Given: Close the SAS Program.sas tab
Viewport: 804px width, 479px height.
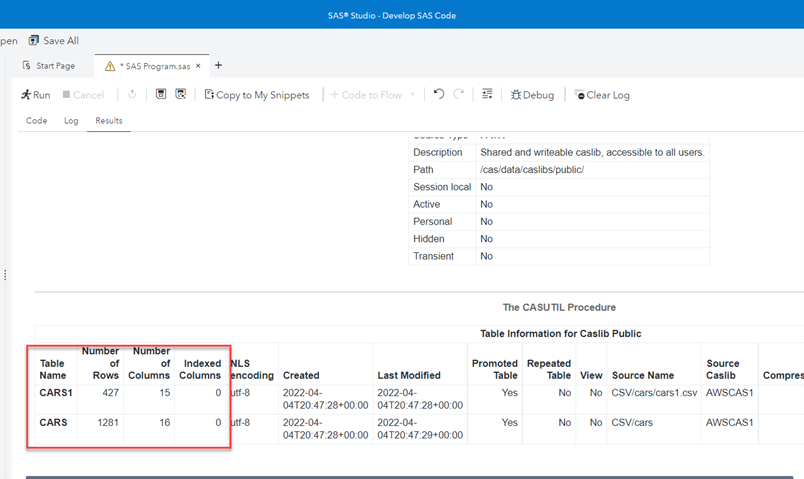Looking at the screenshot, I should 198,66.
